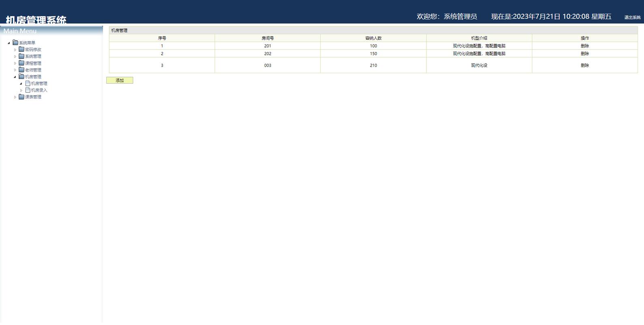The image size is (644, 325).
Task: Click capacity cell 150
Action: pos(373,54)
